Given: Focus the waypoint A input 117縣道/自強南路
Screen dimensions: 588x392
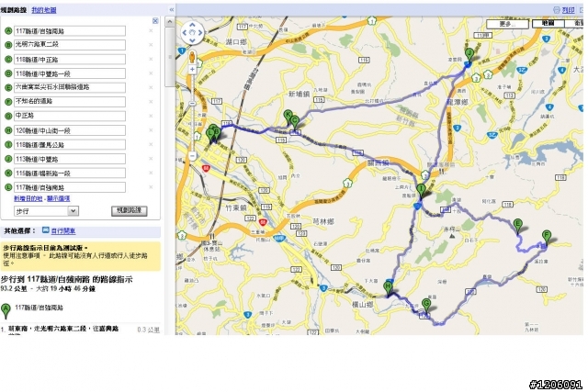Looking at the screenshot, I should click(70, 31).
